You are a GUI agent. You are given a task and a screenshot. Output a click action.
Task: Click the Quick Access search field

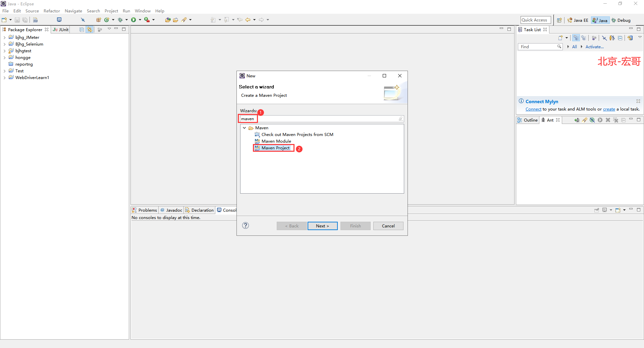[x=536, y=20]
